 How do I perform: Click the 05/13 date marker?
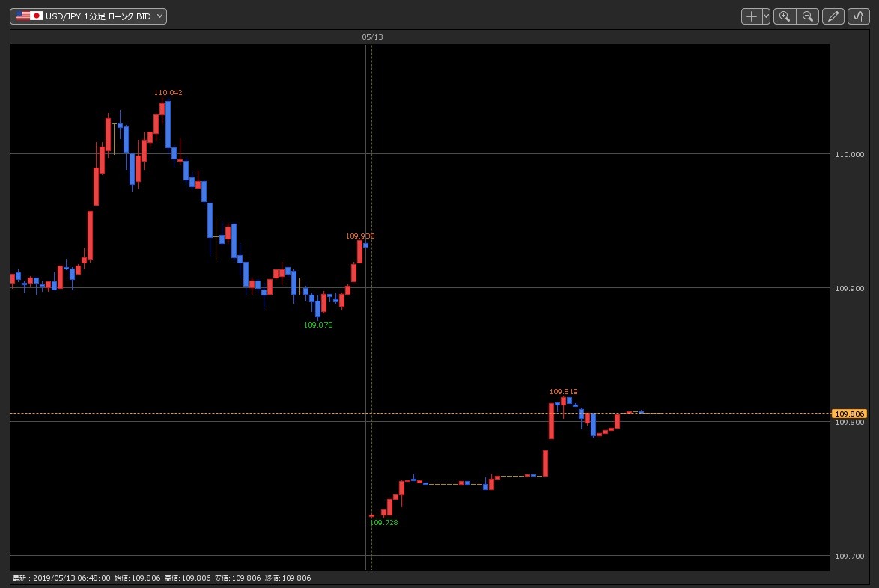(x=372, y=37)
